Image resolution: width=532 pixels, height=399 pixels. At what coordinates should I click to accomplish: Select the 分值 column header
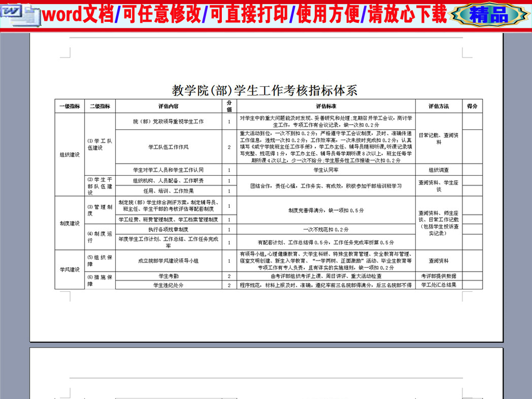point(229,106)
